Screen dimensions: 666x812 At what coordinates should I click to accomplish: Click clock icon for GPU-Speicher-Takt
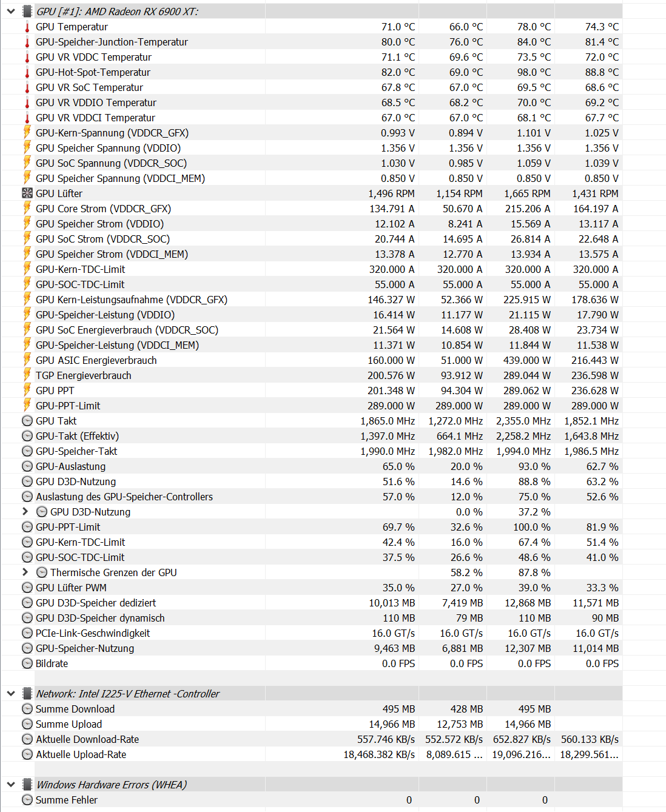click(27, 451)
